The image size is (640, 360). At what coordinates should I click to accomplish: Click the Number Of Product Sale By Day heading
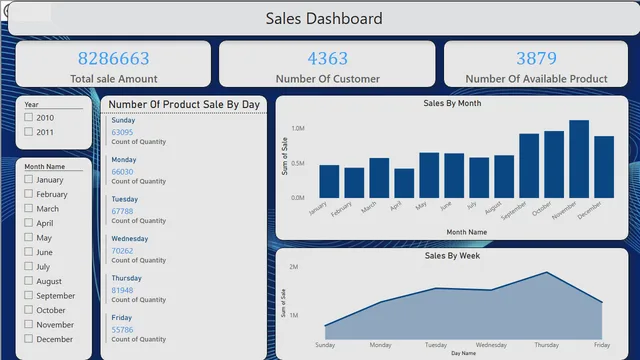point(184,104)
